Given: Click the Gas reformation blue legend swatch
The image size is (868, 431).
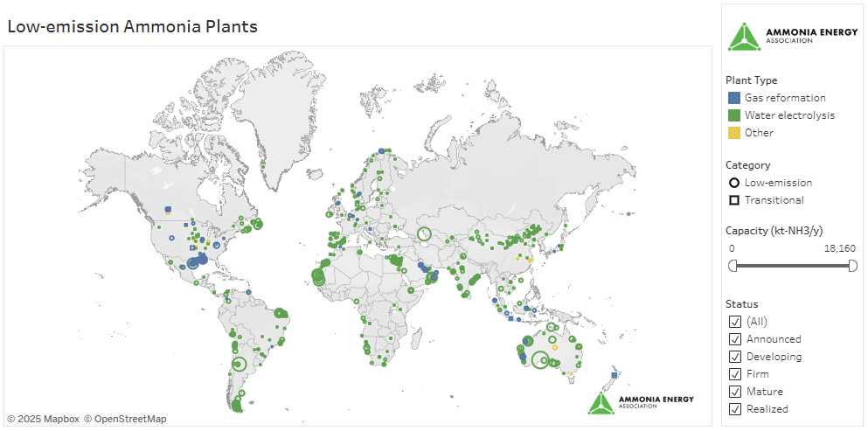Looking at the screenshot, I should (734, 98).
